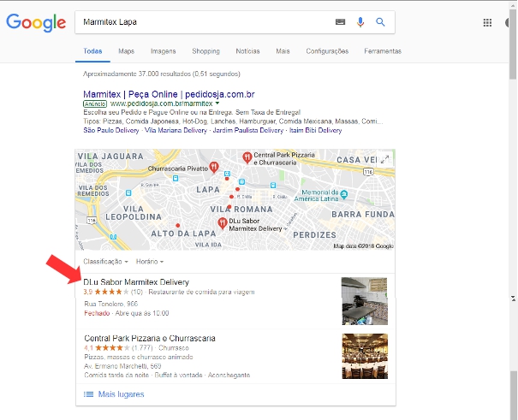Open the Vila Mariana Delivery sitelink
518x420 pixels.
click(x=176, y=130)
